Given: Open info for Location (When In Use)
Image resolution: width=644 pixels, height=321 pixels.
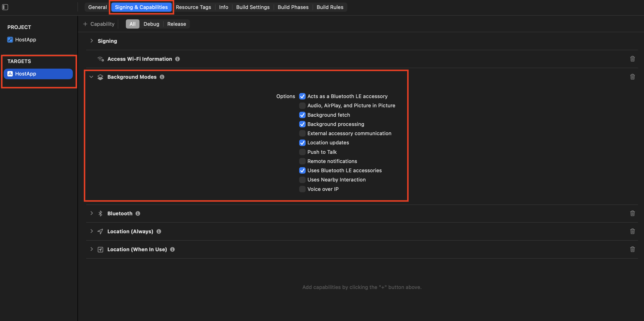Looking at the screenshot, I should (172, 249).
